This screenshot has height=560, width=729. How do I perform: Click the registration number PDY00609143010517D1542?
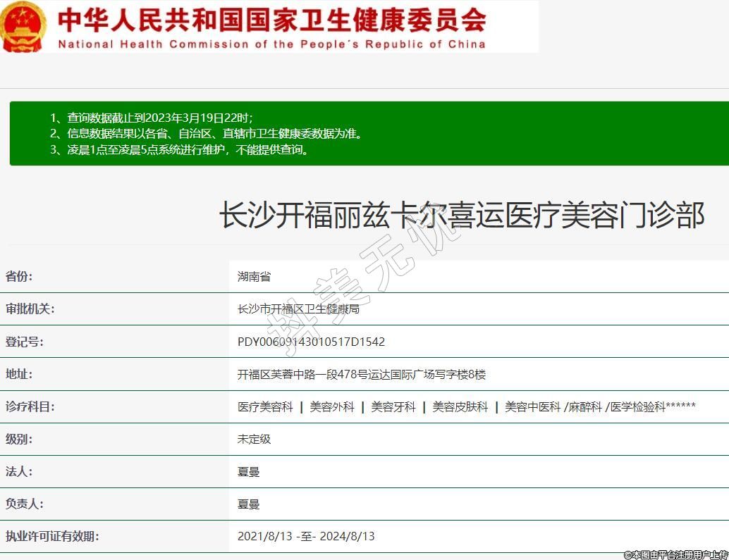[311, 342]
